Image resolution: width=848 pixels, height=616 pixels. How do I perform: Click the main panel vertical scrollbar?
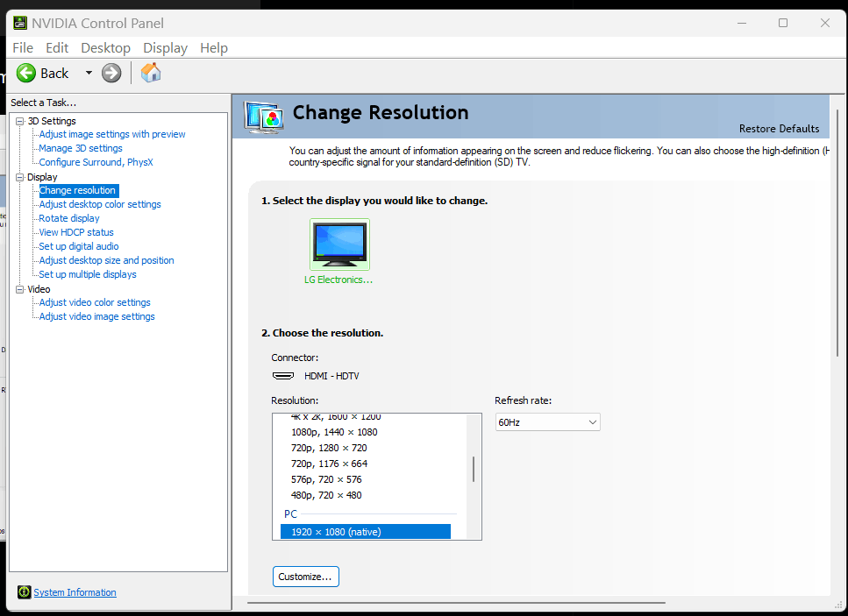click(837, 232)
